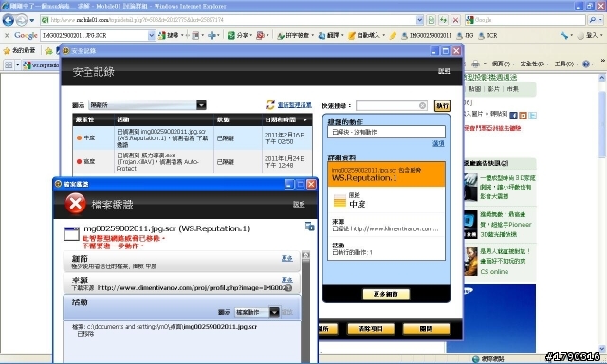607x364 pixels.
Task: Open the IE help question mark menu
Action: (x=587, y=64)
